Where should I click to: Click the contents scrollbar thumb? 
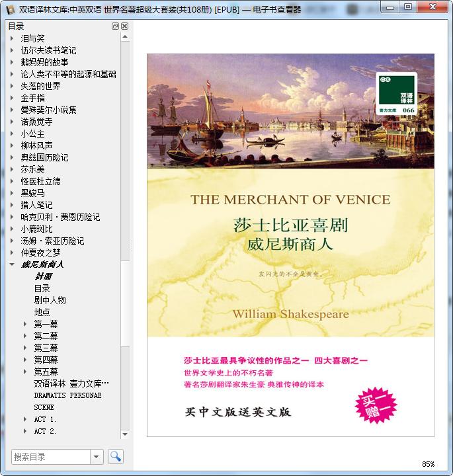click(x=125, y=303)
